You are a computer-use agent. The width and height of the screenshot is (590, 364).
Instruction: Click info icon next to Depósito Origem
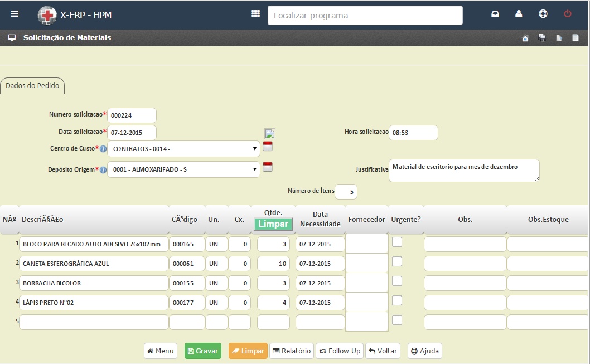pos(103,170)
